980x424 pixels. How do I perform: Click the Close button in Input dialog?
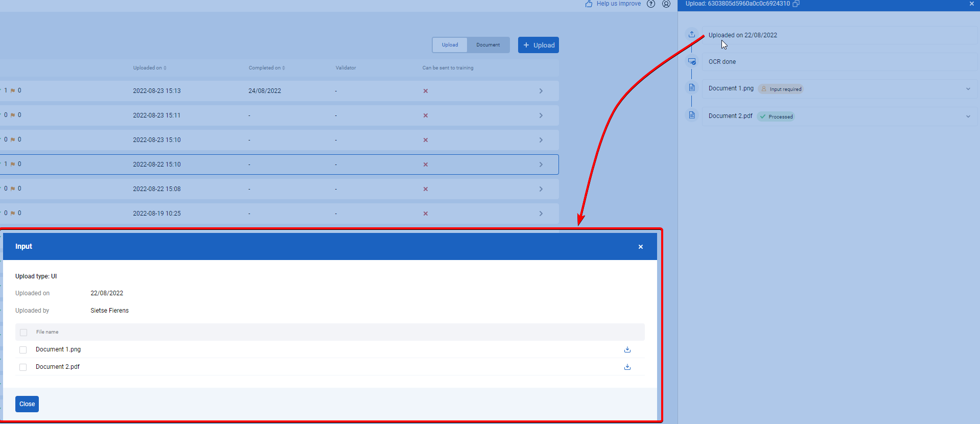[27, 404]
